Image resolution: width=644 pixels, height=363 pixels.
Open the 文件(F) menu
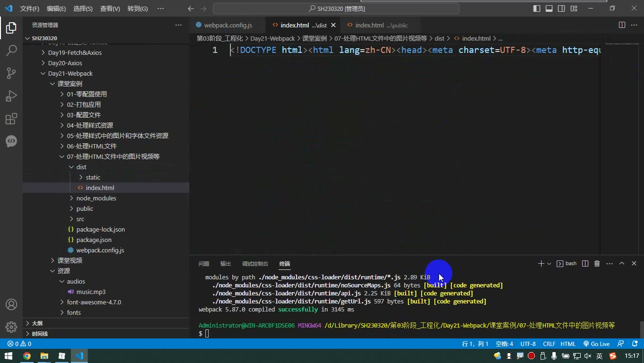(30, 9)
